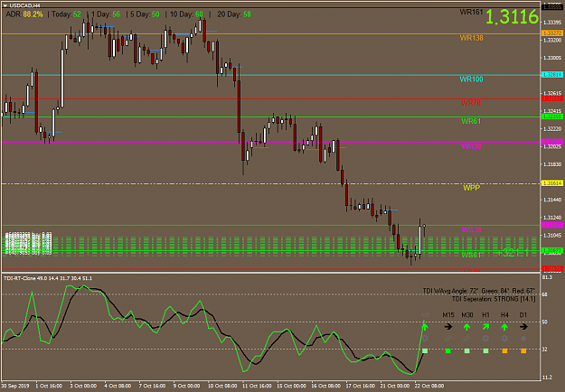Click the green WR61 level label
The image size is (565, 392).
click(x=471, y=121)
